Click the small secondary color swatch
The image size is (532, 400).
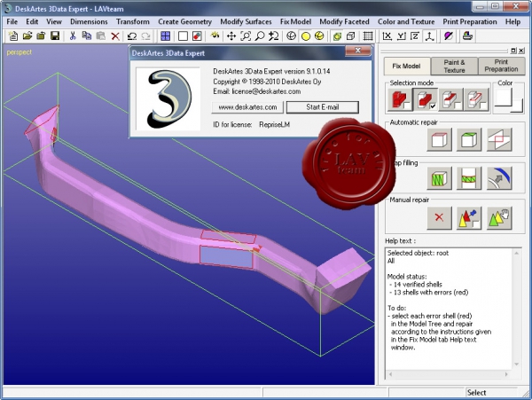(x=517, y=106)
